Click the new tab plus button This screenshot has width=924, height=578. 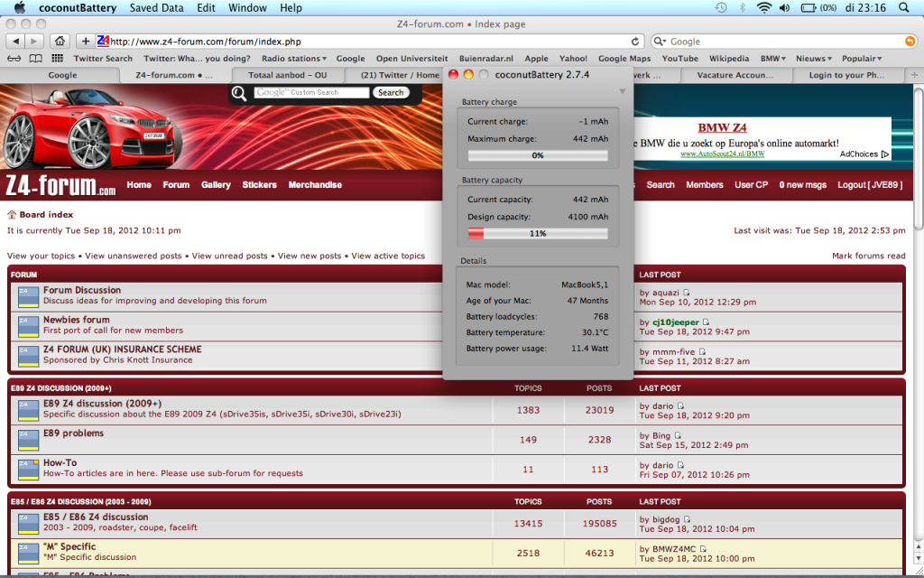915,75
